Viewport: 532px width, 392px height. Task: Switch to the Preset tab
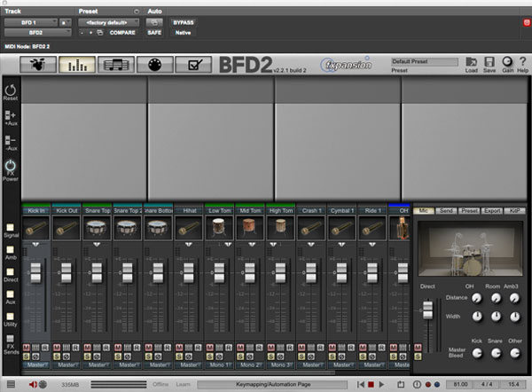click(469, 211)
